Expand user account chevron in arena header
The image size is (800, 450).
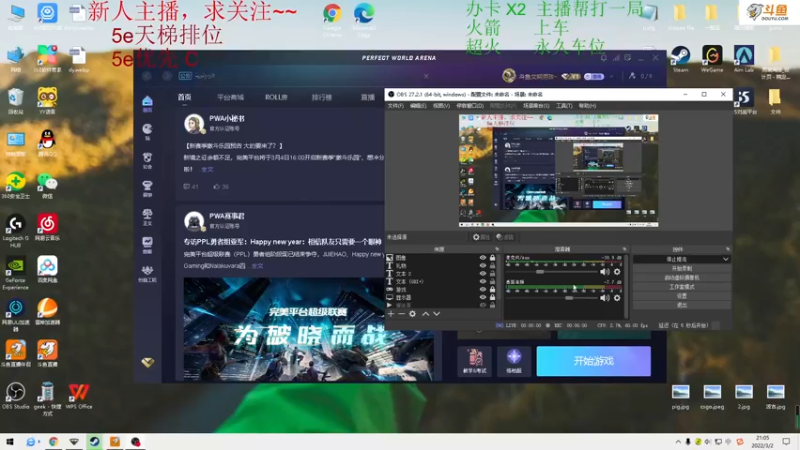[x=612, y=77]
